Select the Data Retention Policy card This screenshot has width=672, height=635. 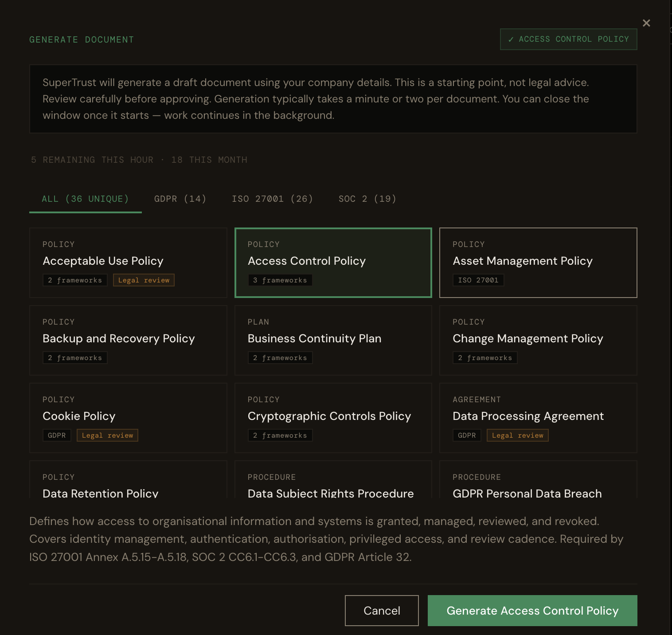[128, 480]
